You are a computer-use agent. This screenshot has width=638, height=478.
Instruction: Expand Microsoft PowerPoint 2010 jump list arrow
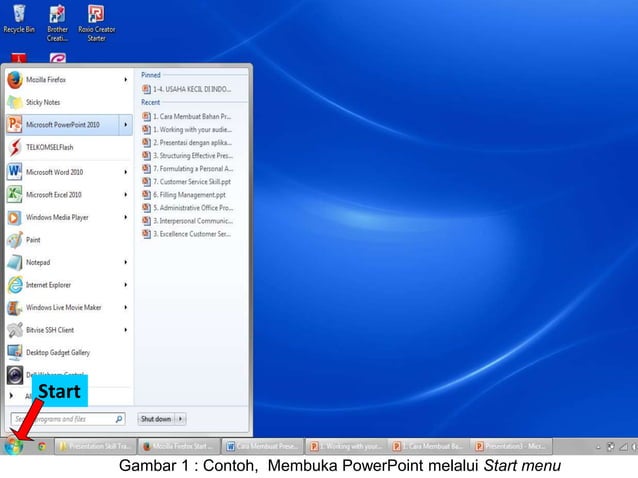coord(125,125)
